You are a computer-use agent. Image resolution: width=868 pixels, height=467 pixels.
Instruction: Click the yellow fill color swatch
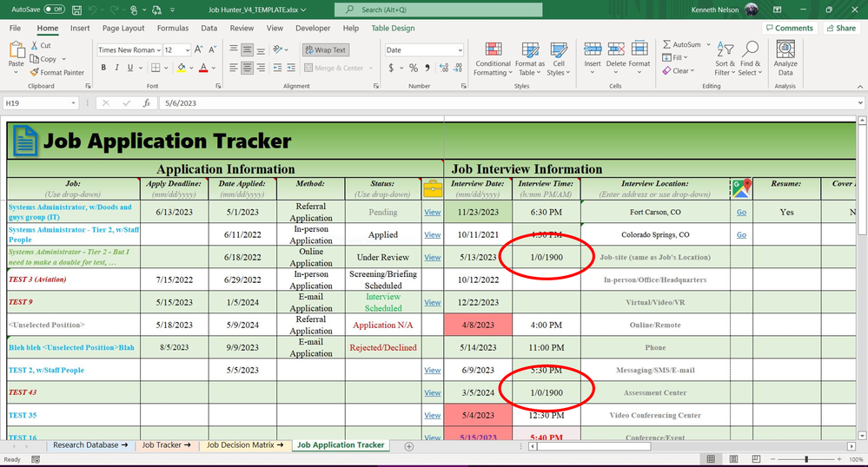(181, 68)
